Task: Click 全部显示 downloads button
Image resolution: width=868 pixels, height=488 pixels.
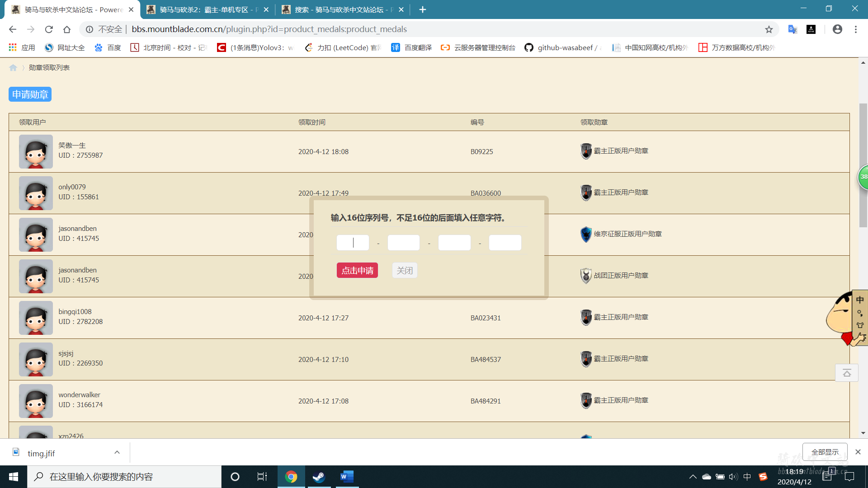Action: tap(825, 452)
